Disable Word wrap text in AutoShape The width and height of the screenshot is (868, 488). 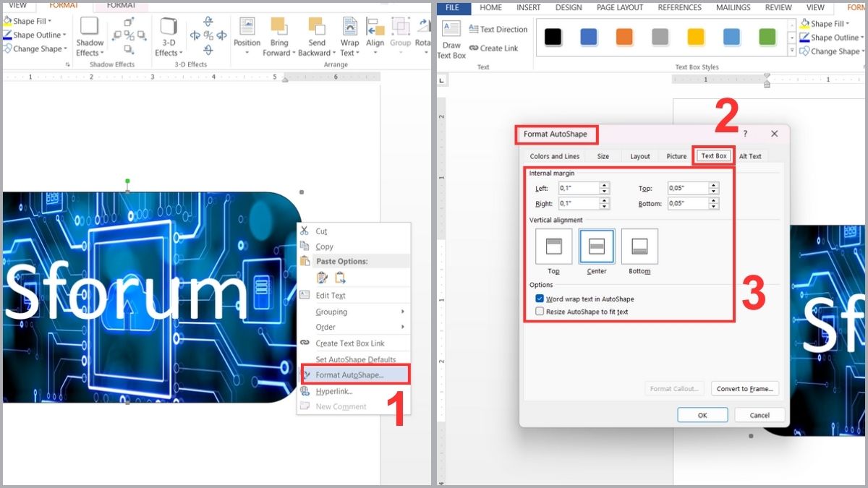[x=540, y=299]
